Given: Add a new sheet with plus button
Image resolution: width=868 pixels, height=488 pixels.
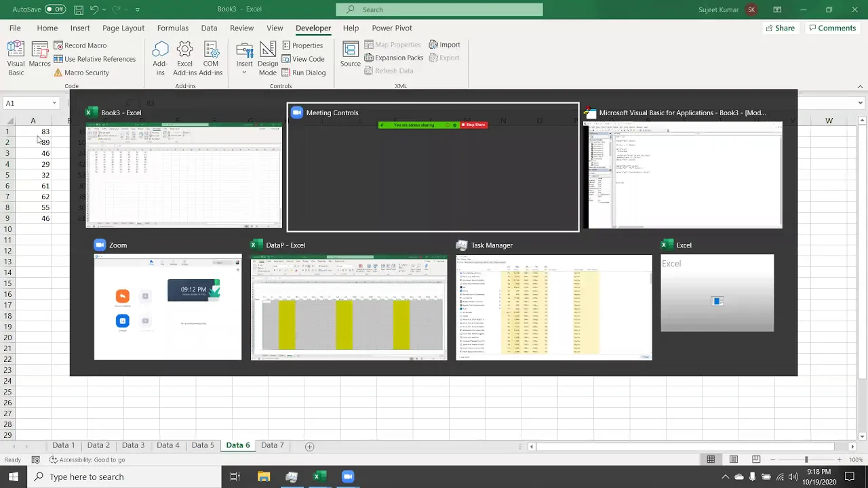Looking at the screenshot, I should (x=309, y=446).
